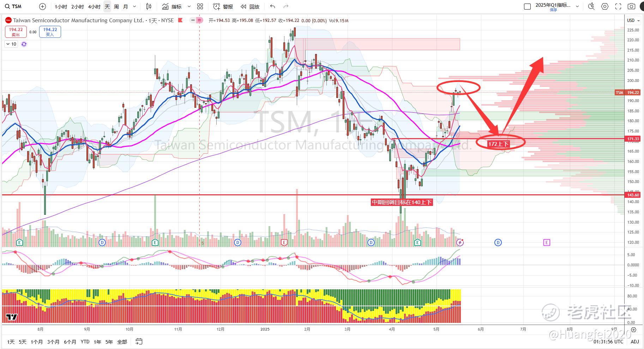Enter fullscreen mode
This screenshot has height=349, width=644.
tap(618, 6)
